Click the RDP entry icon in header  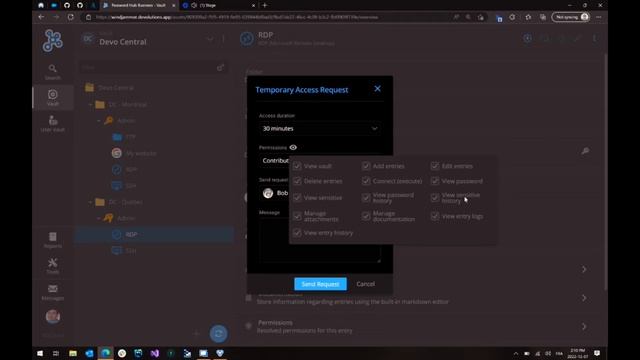click(x=247, y=39)
